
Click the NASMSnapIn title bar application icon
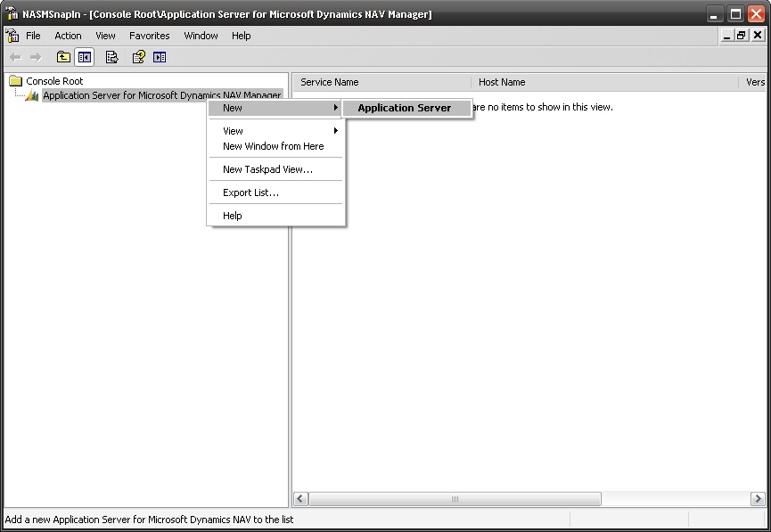[x=12, y=13]
